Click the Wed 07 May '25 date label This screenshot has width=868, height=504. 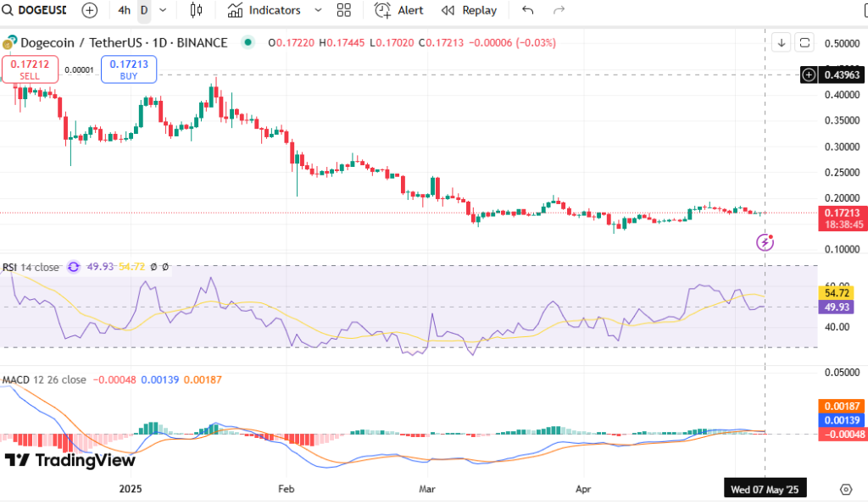[x=765, y=489]
